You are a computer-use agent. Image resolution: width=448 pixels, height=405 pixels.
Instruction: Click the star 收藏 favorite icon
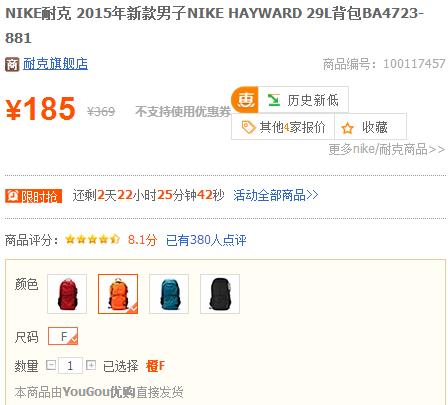(x=347, y=128)
